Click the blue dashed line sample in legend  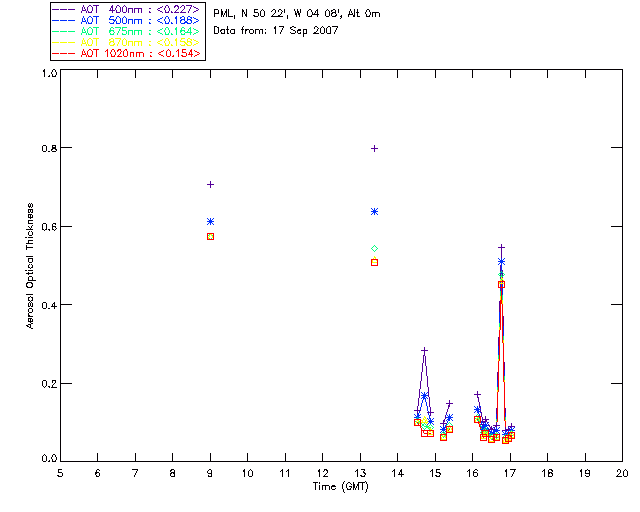tap(64, 20)
